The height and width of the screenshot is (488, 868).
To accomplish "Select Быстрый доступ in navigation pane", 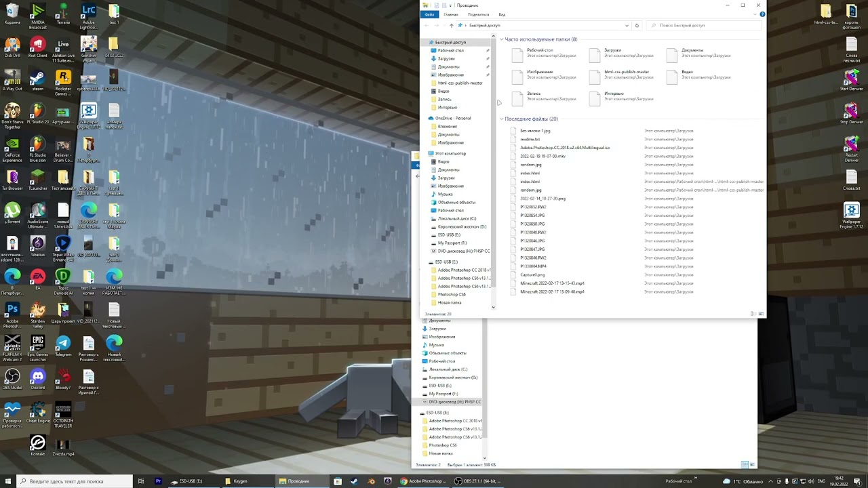I will pos(450,42).
